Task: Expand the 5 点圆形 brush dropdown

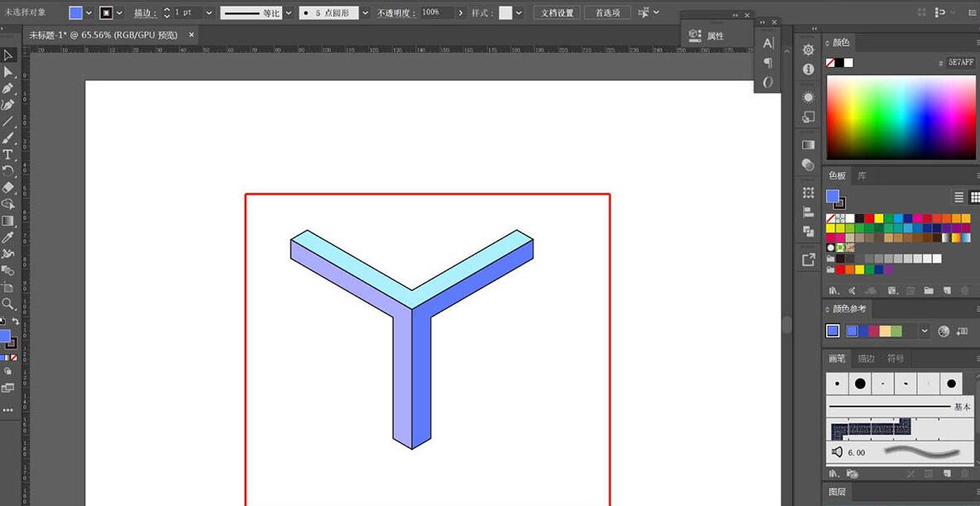Action: 365,13
